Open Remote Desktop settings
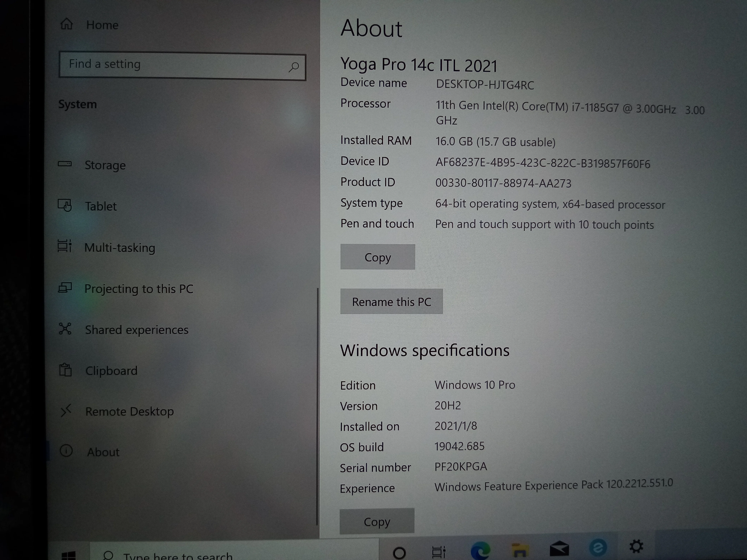 pyautogui.click(x=129, y=412)
